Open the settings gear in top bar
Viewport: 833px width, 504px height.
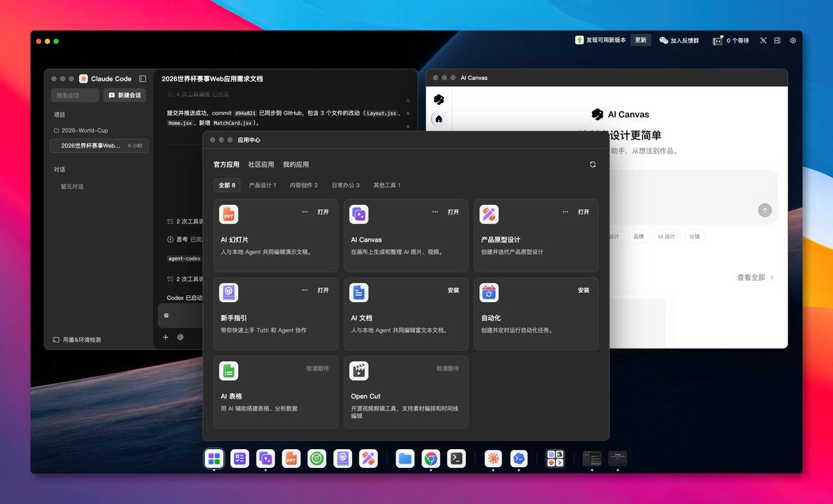[x=793, y=40]
